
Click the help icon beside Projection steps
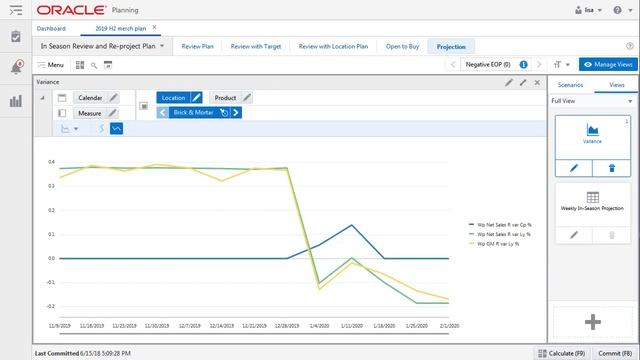(x=630, y=46)
